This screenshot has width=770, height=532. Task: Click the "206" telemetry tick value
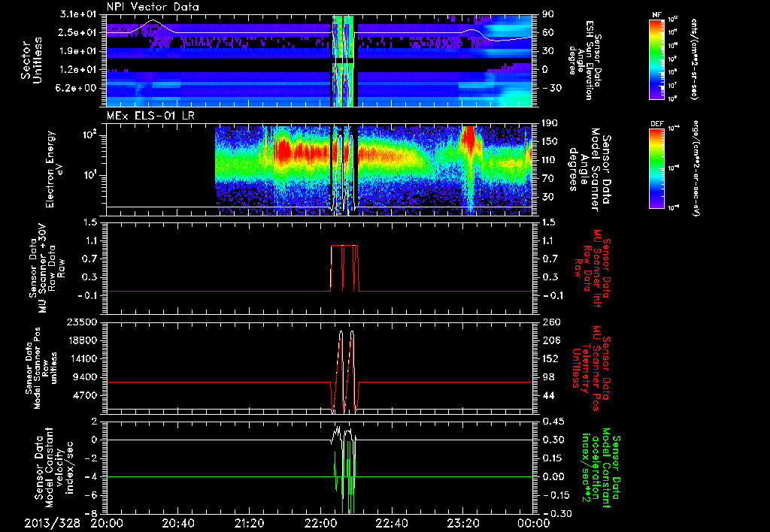pyautogui.click(x=550, y=340)
